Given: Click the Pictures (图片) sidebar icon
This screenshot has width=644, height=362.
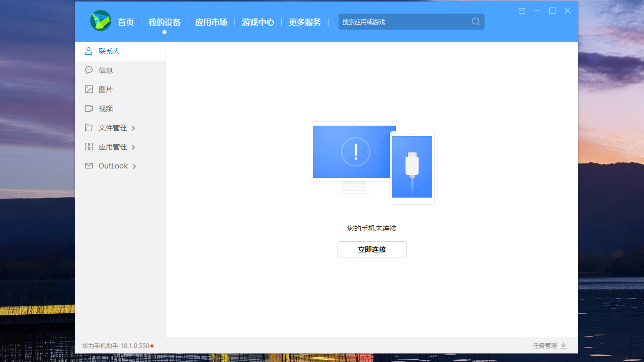Looking at the screenshot, I should 89,89.
